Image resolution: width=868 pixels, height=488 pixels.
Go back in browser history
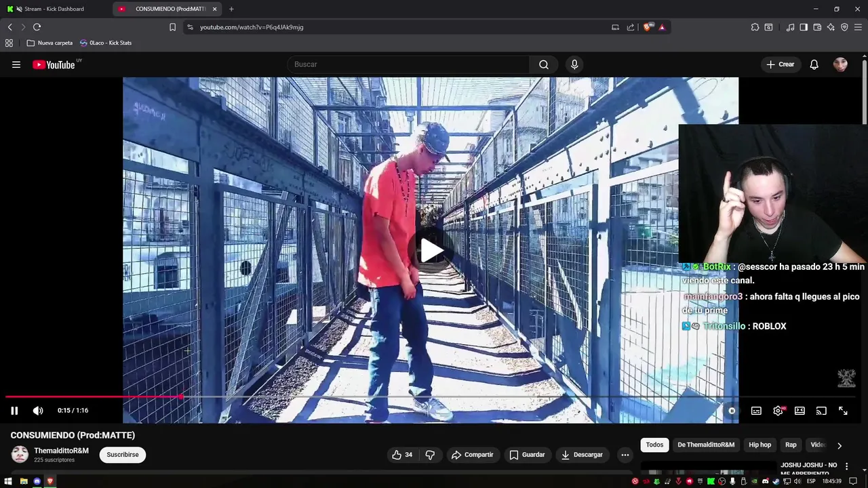[x=10, y=27]
